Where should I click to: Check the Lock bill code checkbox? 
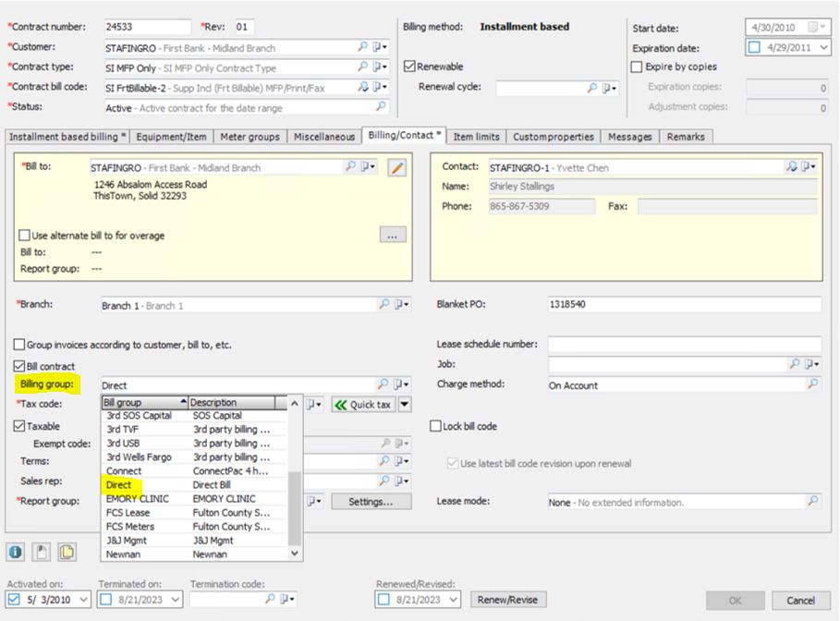click(x=435, y=426)
